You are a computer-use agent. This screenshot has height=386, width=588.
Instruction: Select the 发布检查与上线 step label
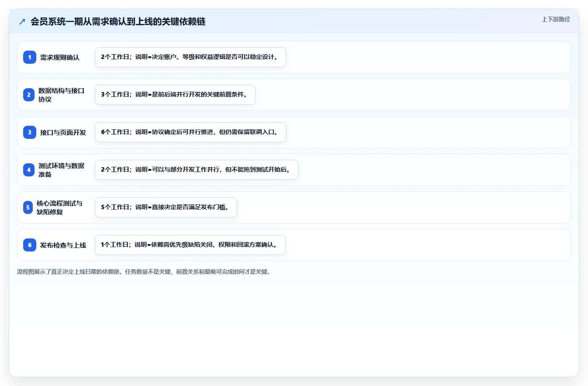coord(63,245)
